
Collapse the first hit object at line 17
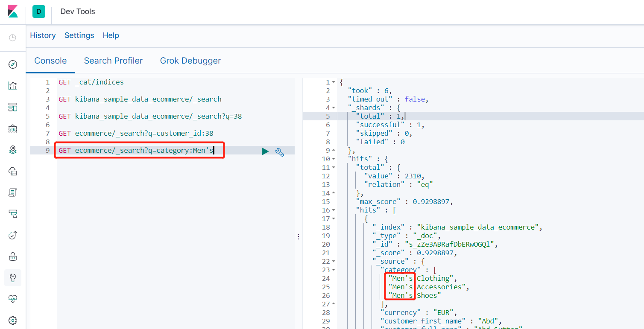coord(334,218)
